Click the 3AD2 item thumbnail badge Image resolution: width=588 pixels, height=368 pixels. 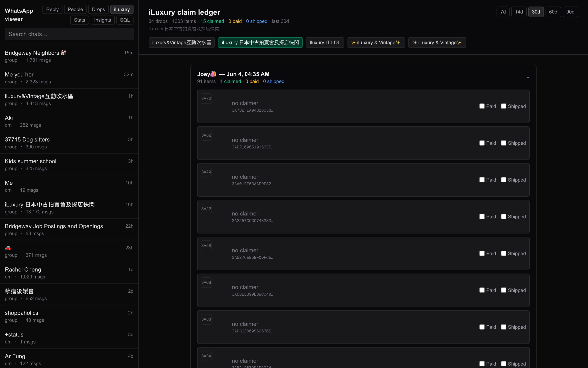(x=206, y=135)
